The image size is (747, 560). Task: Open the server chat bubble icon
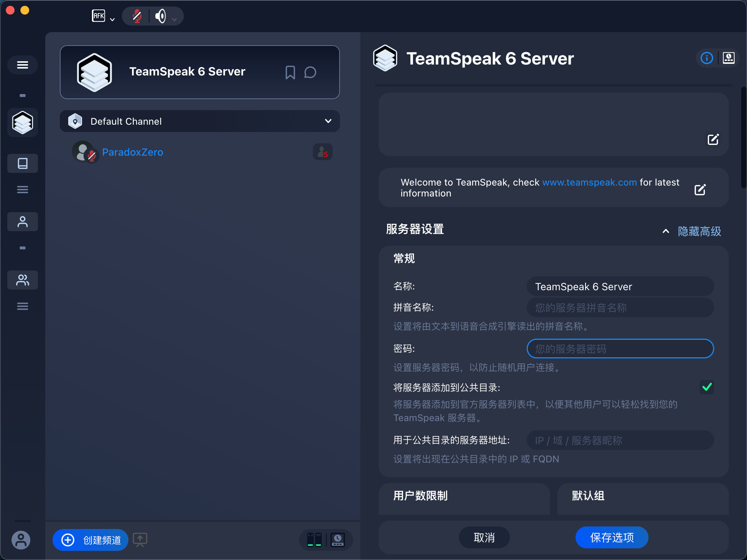[310, 73]
